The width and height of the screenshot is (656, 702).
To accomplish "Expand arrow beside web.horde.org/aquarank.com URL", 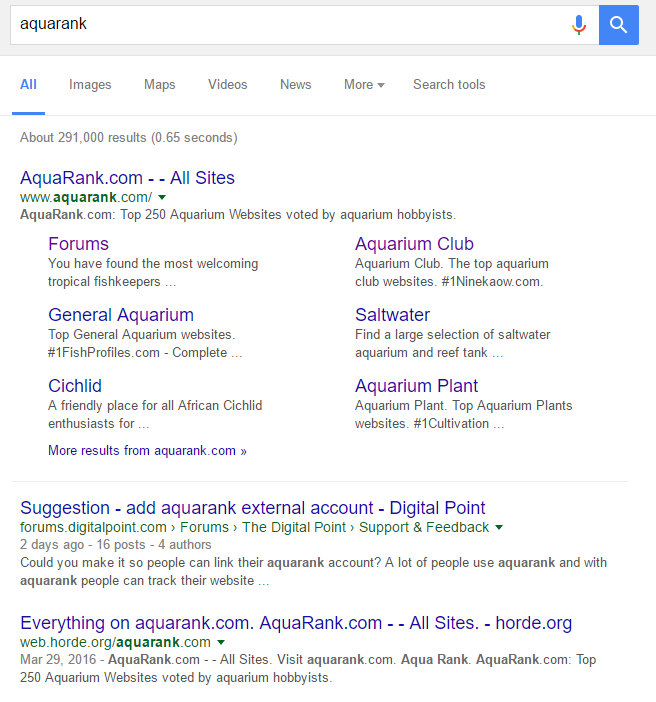I will tap(221, 643).
